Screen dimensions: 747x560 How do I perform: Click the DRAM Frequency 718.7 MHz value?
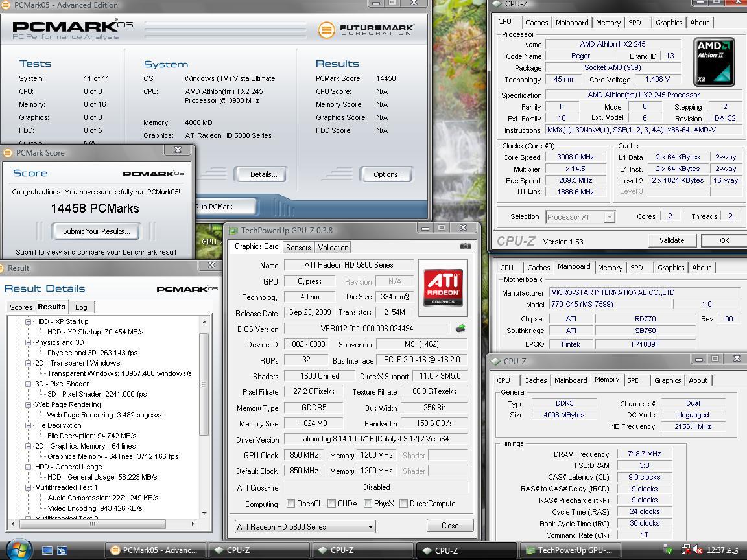(x=644, y=454)
